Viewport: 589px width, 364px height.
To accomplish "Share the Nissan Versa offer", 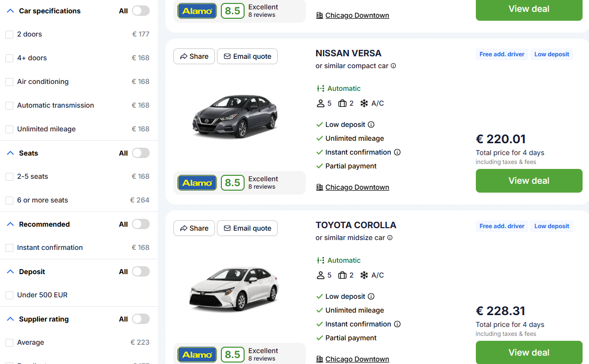I will tap(194, 56).
